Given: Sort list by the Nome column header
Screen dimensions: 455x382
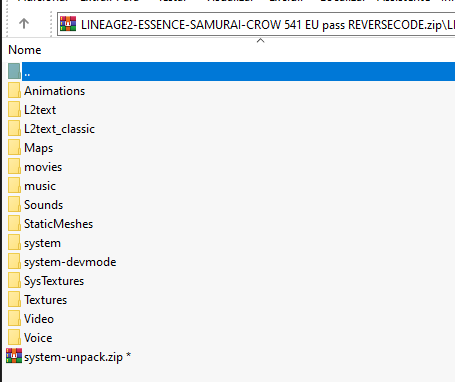Looking at the screenshot, I should click(25, 50).
